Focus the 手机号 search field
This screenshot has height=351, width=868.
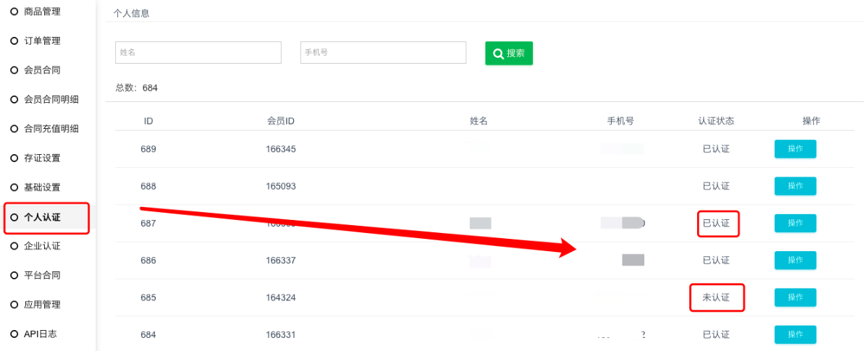pos(383,52)
